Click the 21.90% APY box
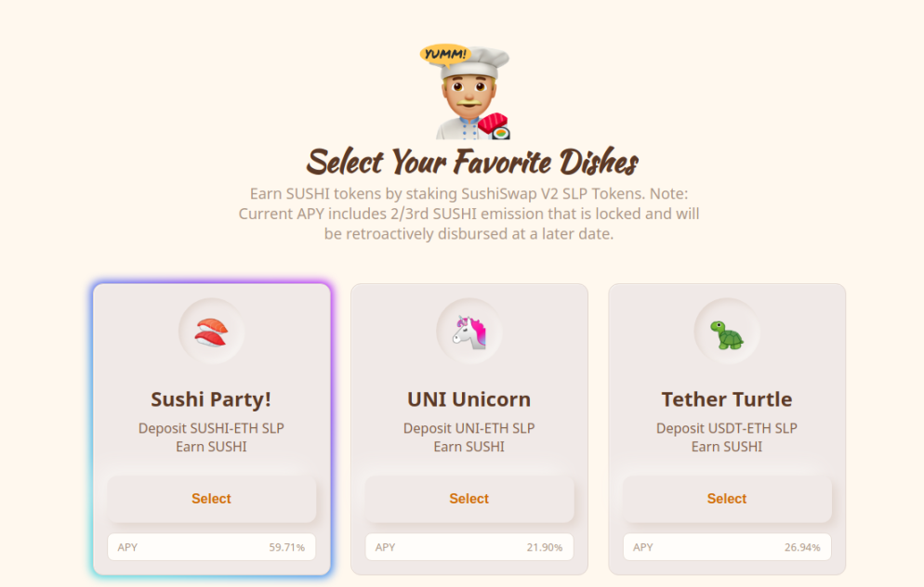924x587 pixels. (x=469, y=547)
